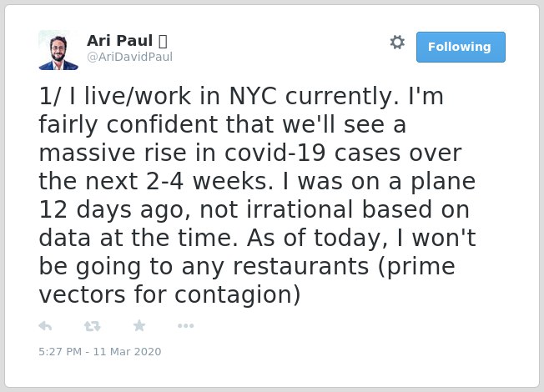The image size is (544, 392).
Task: Click the display name Ari Paul
Action: coord(119,41)
